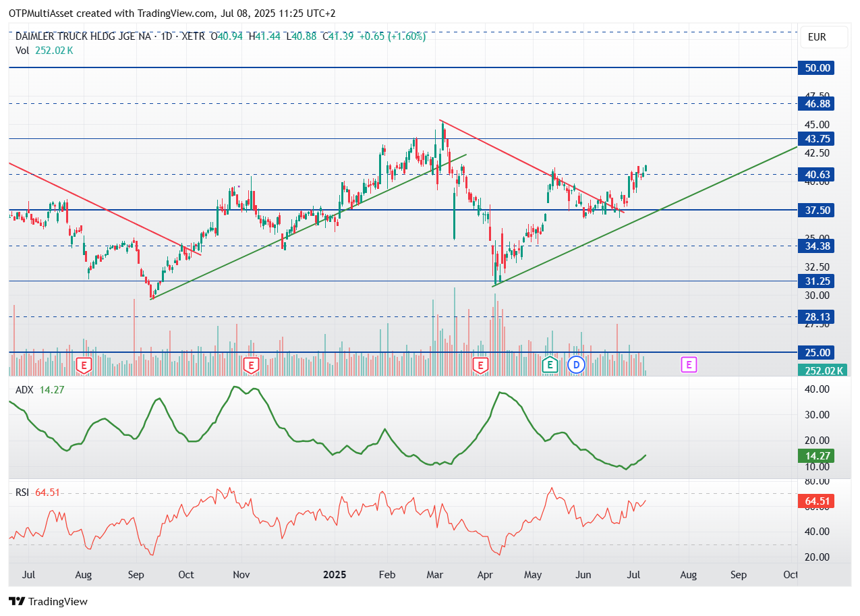This screenshot has height=616, width=860.
Task: Click the 37.50 price level label
Action: 815,210
